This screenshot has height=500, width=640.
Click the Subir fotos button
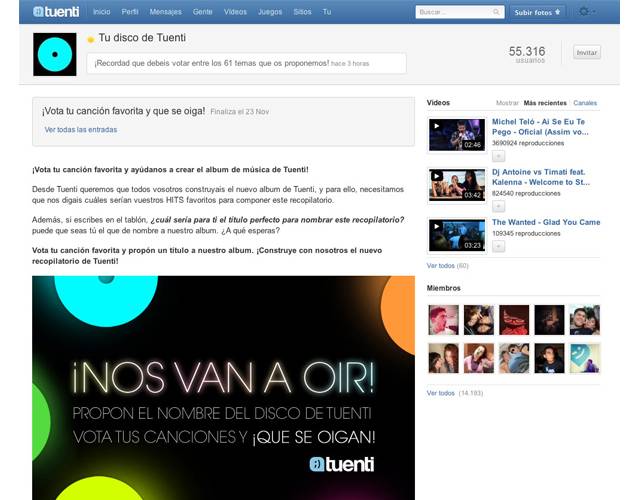537,12
